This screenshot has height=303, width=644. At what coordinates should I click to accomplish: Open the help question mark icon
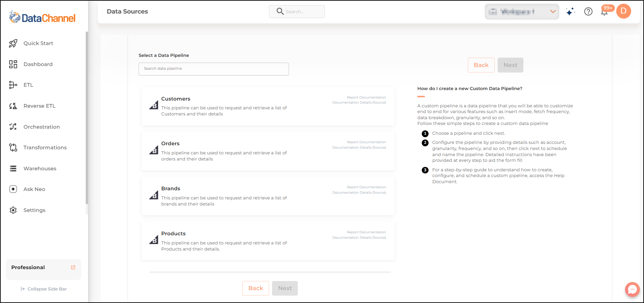pyautogui.click(x=588, y=12)
